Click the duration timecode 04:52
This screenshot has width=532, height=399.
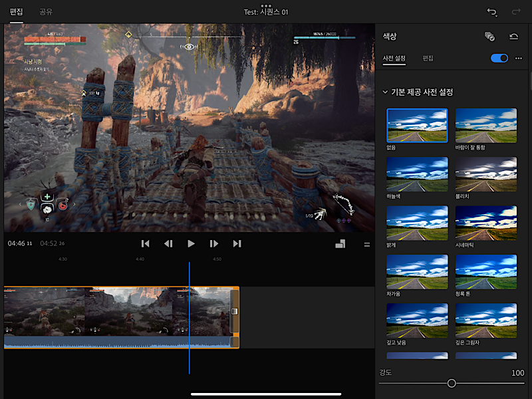53,243
